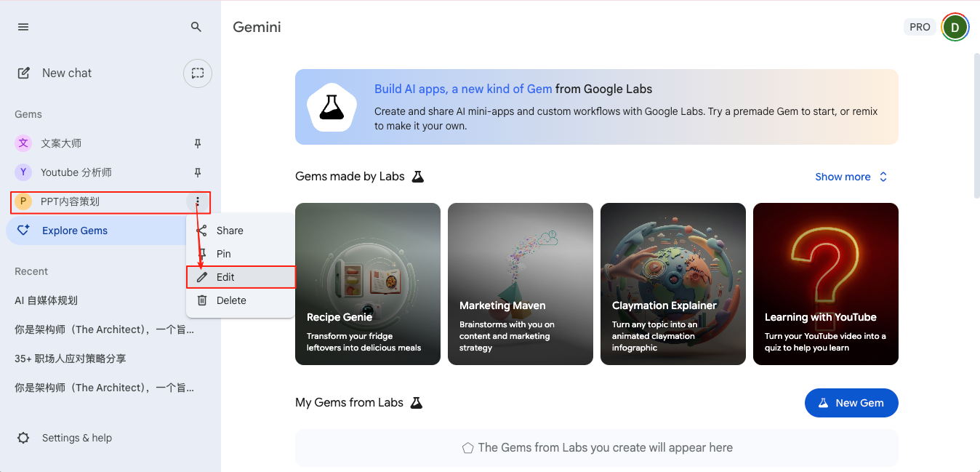Click the three-dot menu beside PPT内容策划
The image size is (980, 472).
point(197,201)
